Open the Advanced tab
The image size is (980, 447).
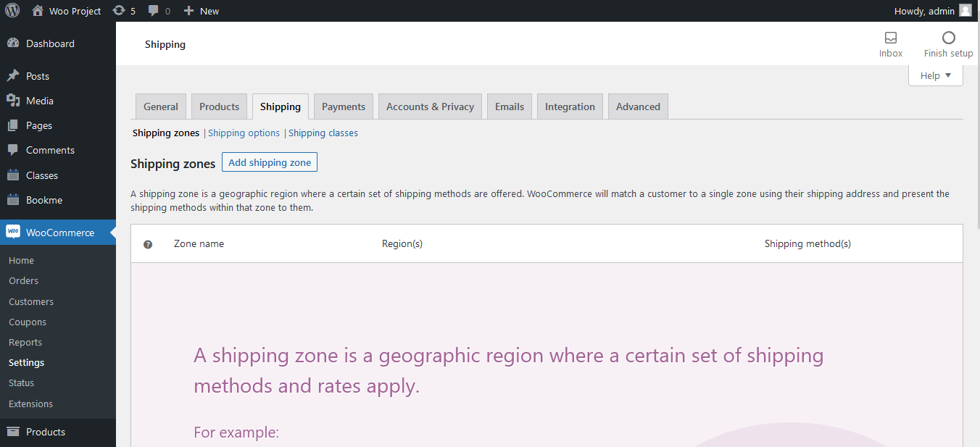point(638,106)
